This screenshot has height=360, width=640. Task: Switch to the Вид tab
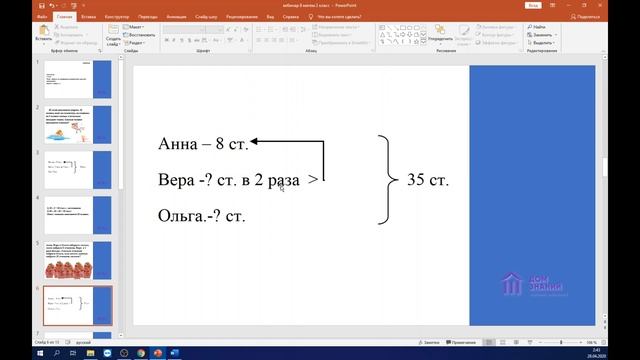[x=270, y=17]
